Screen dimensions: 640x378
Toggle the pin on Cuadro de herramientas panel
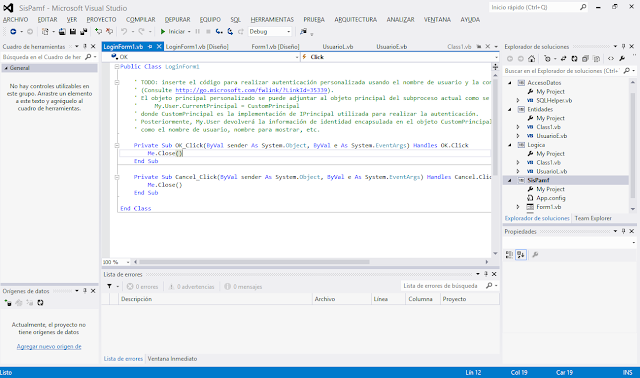click(85, 47)
